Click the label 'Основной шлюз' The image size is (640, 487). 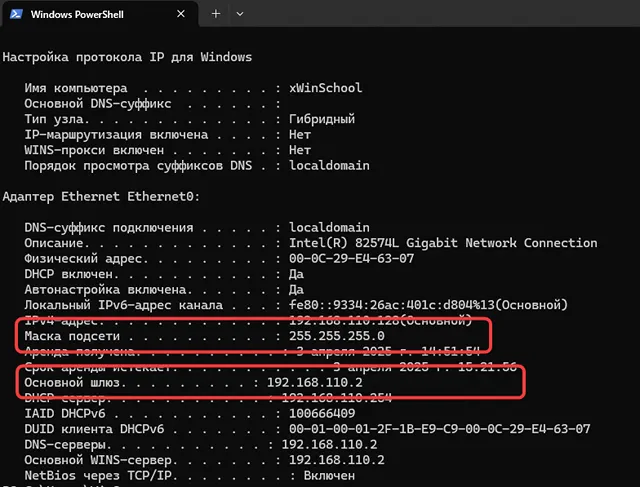[72, 382]
